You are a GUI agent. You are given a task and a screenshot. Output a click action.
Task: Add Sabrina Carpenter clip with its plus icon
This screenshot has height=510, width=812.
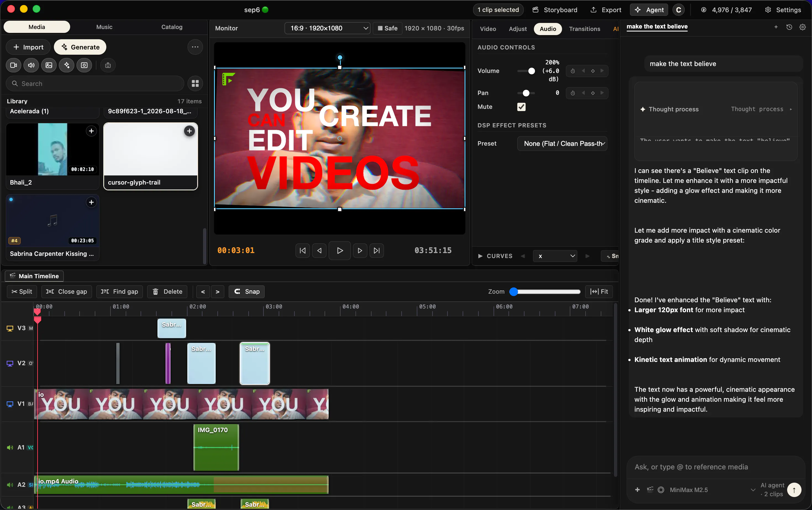(91, 202)
